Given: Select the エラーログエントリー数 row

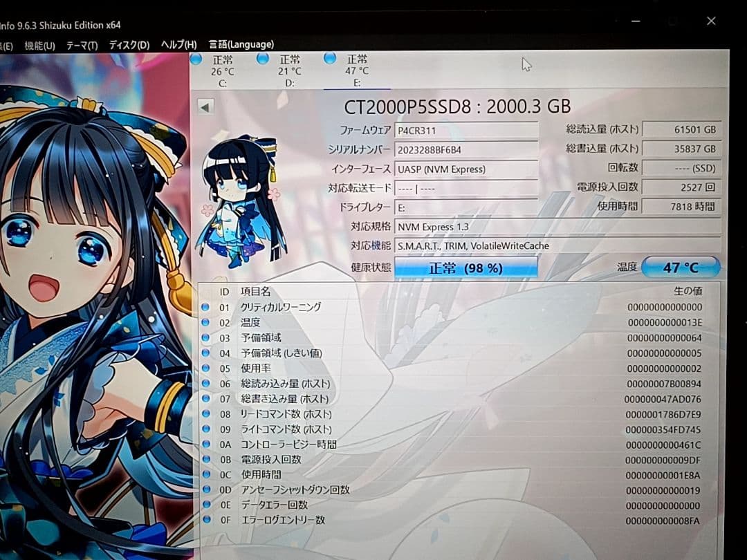Looking at the screenshot, I should pyautogui.click(x=459, y=520).
